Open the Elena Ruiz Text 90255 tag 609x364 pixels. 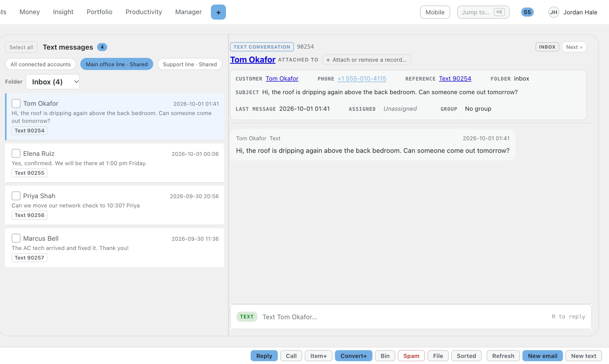(x=29, y=173)
